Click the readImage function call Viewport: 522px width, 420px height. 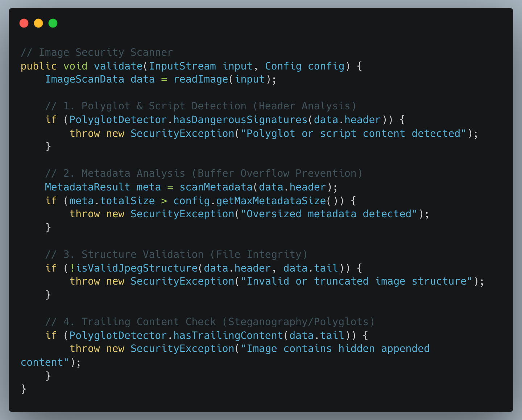click(201, 79)
